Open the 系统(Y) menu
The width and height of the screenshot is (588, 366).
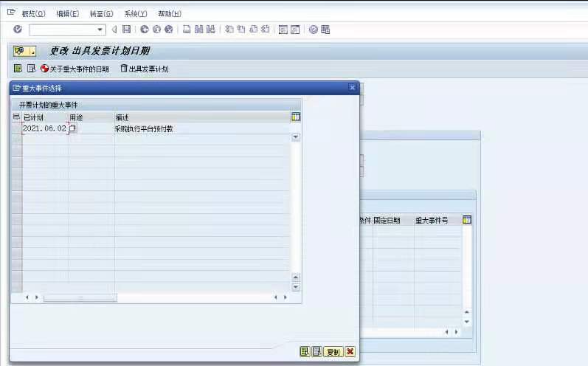coord(136,14)
